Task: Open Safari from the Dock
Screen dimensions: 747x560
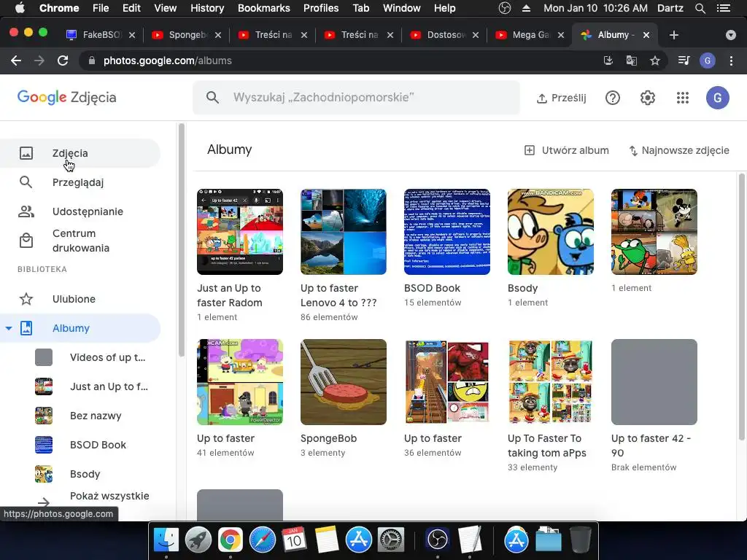Action: coord(263,540)
